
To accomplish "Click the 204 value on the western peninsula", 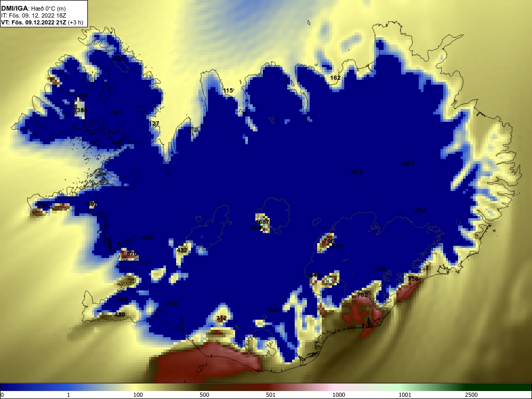I will 44,205.
